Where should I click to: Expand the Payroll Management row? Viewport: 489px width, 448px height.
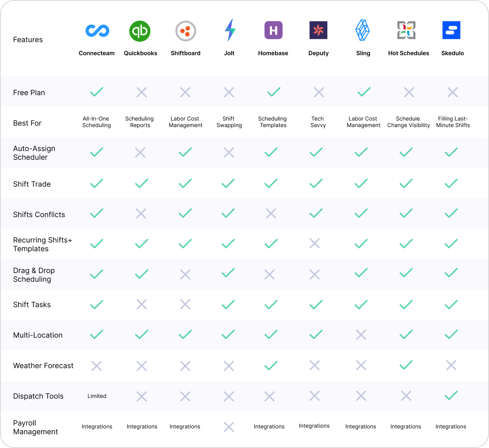pos(35,427)
